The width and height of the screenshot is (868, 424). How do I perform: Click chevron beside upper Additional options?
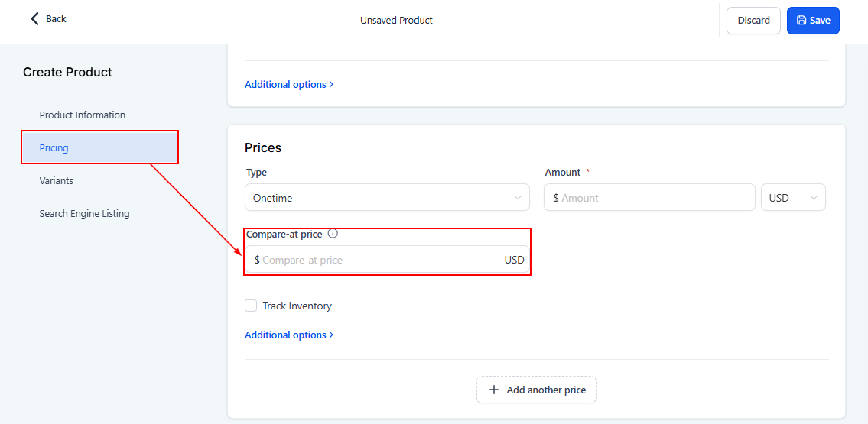click(331, 84)
